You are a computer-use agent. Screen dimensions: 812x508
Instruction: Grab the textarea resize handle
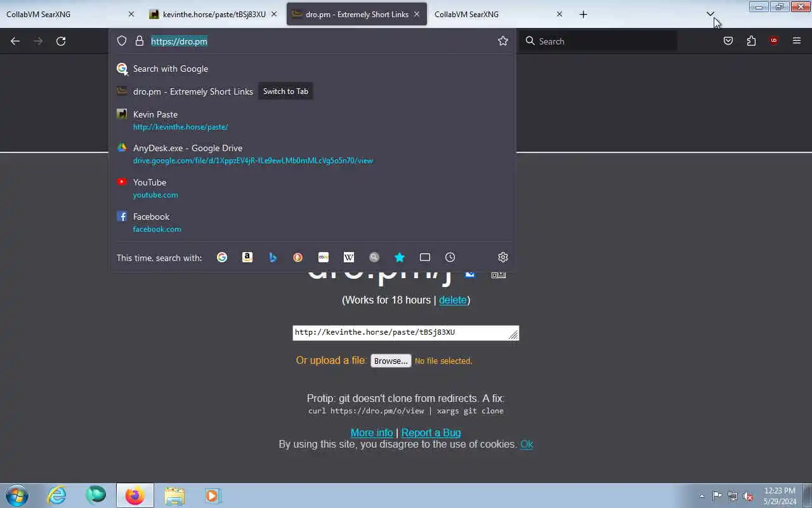pyautogui.click(x=513, y=335)
